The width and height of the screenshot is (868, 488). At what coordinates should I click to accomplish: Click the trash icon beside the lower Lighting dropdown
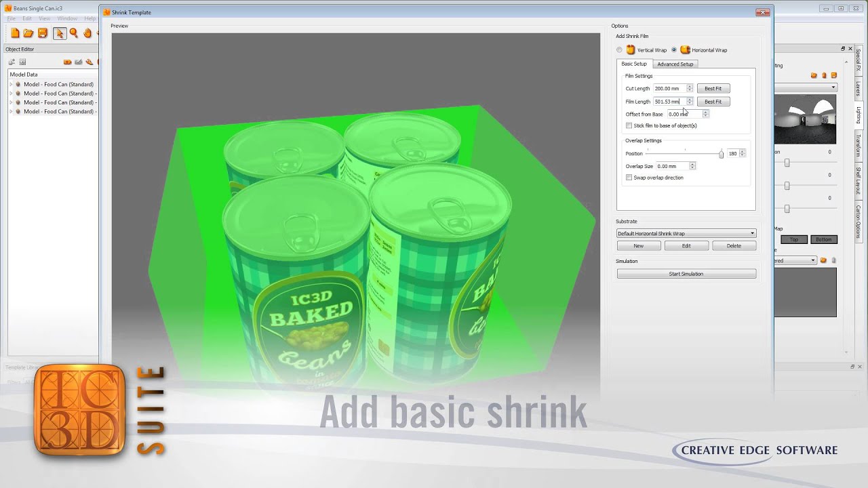coord(834,260)
